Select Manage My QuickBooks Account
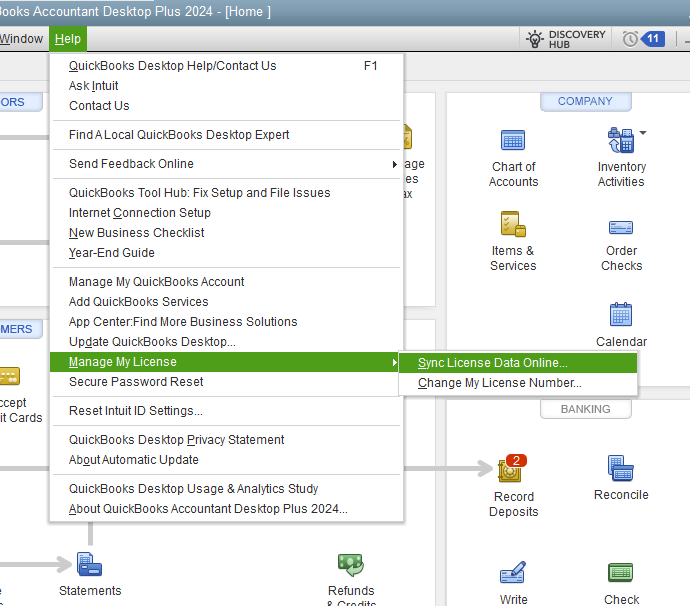The image size is (690, 606). pos(226,282)
